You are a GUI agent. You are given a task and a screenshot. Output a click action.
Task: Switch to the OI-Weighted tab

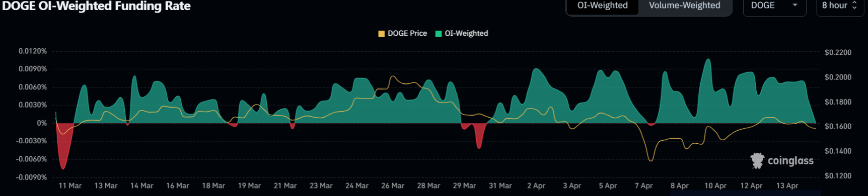click(603, 6)
